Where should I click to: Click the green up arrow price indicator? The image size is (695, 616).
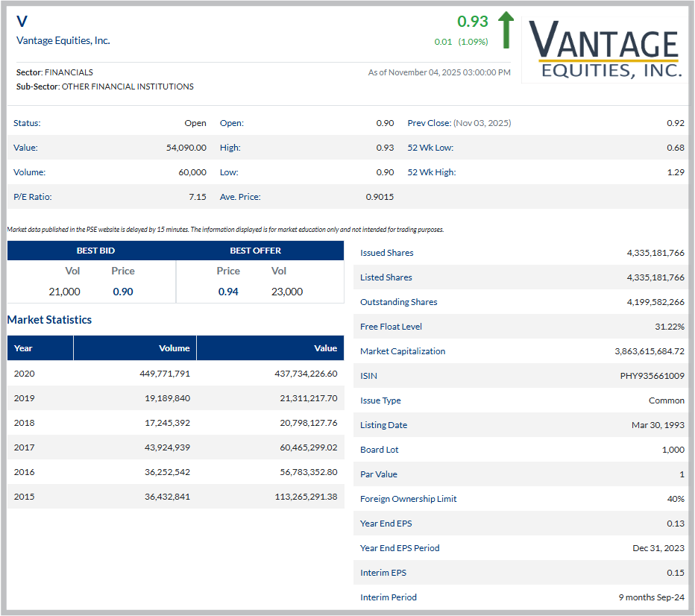pos(506,30)
